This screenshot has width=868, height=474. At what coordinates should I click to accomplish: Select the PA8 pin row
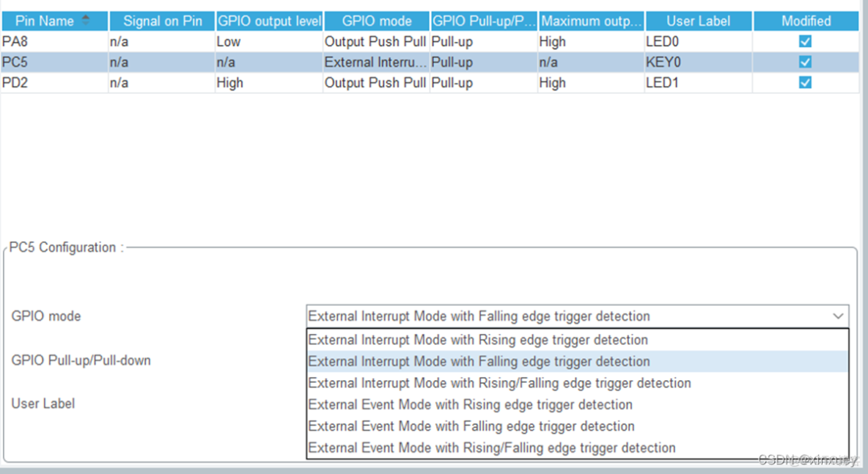pyautogui.click(x=430, y=42)
